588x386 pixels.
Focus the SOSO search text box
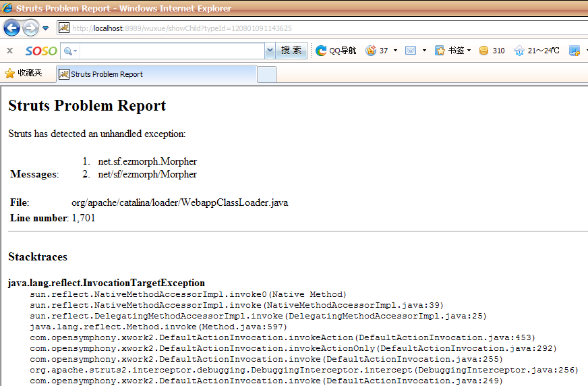pyautogui.click(x=172, y=51)
